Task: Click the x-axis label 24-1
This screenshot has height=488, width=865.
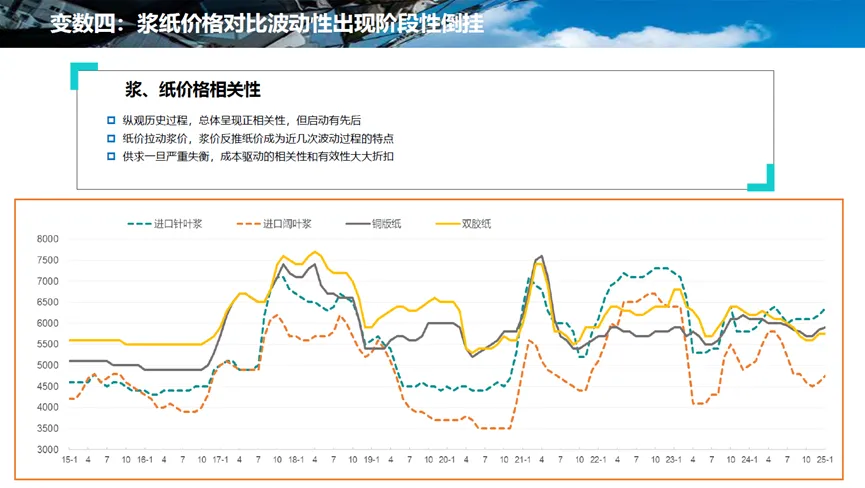Action: point(749,459)
